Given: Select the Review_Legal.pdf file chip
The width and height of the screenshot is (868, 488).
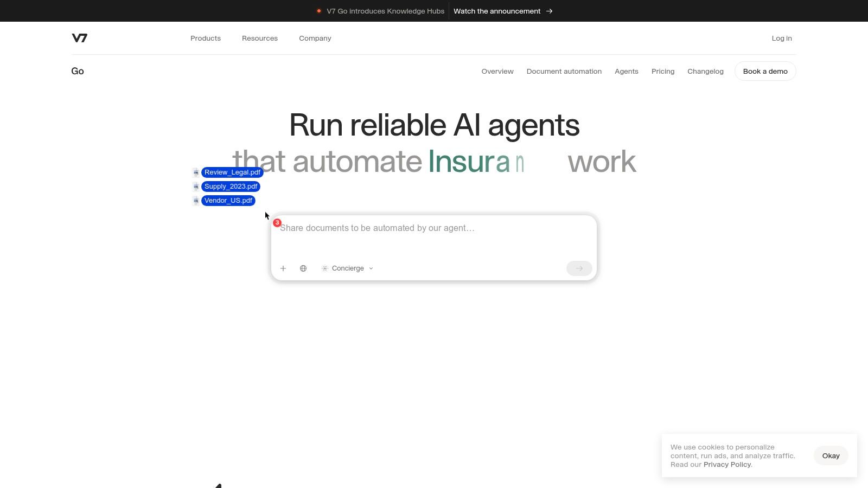Looking at the screenshot, I should (x=232, y=172).
